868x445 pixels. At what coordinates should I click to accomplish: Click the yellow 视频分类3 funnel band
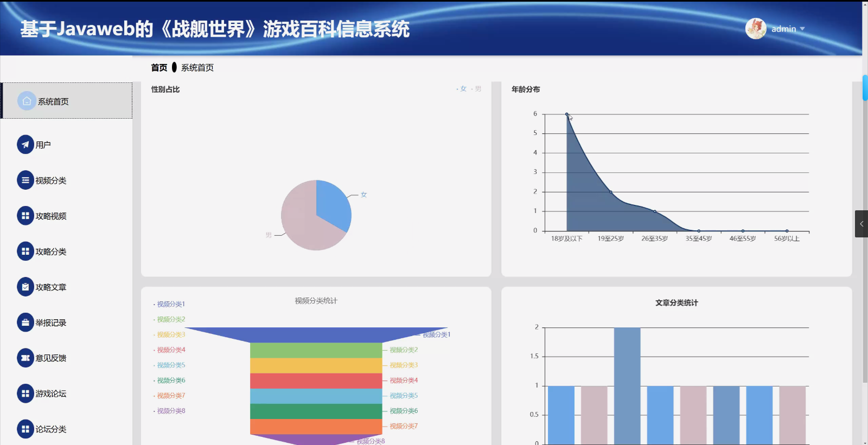(316, 365)
